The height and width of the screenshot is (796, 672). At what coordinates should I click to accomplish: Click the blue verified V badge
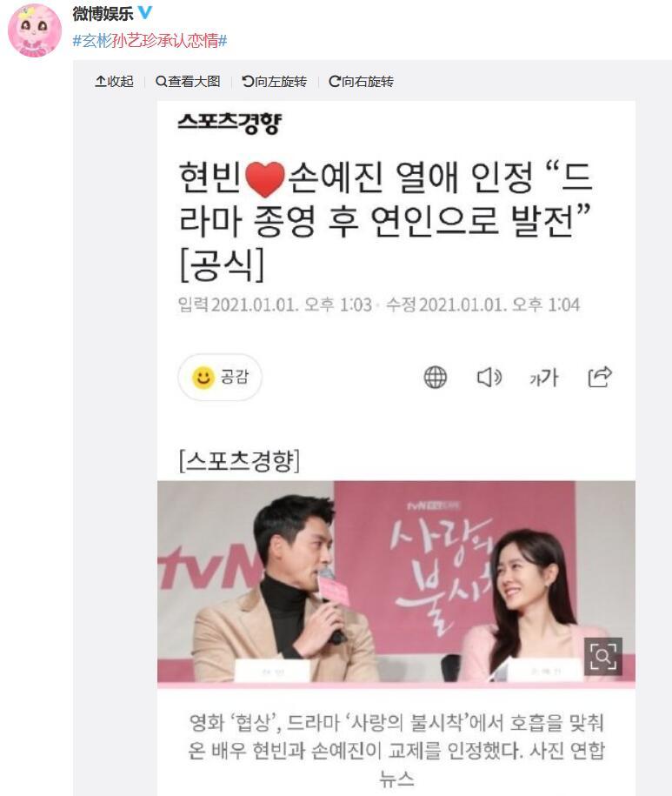click(145, 13)
